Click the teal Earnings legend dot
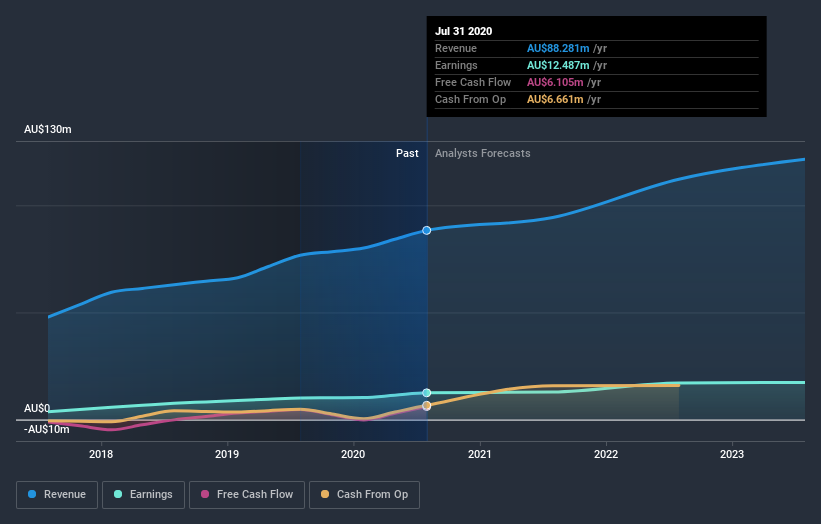 118,494
